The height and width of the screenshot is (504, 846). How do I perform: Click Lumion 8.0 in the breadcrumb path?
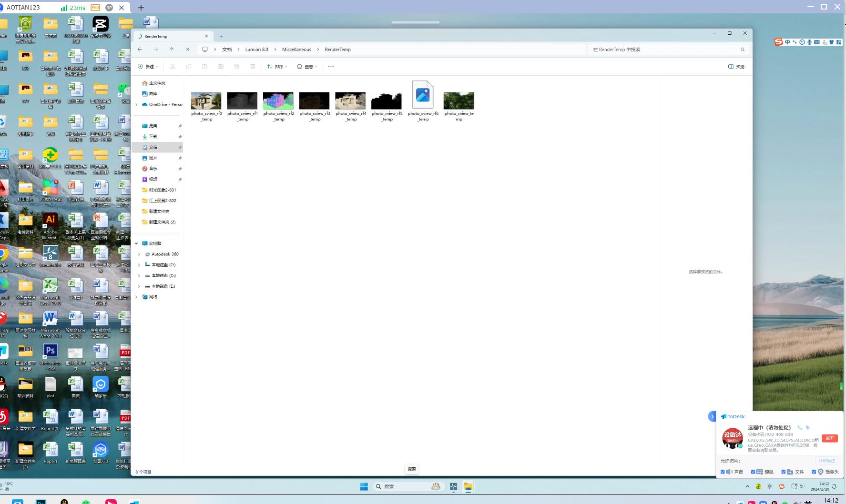[x=256, y=50]
